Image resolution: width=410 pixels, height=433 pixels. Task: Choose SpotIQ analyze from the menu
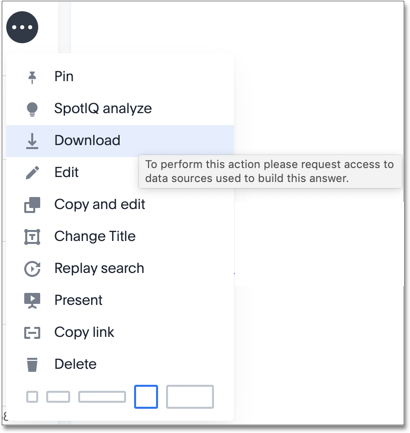(120, 109)
